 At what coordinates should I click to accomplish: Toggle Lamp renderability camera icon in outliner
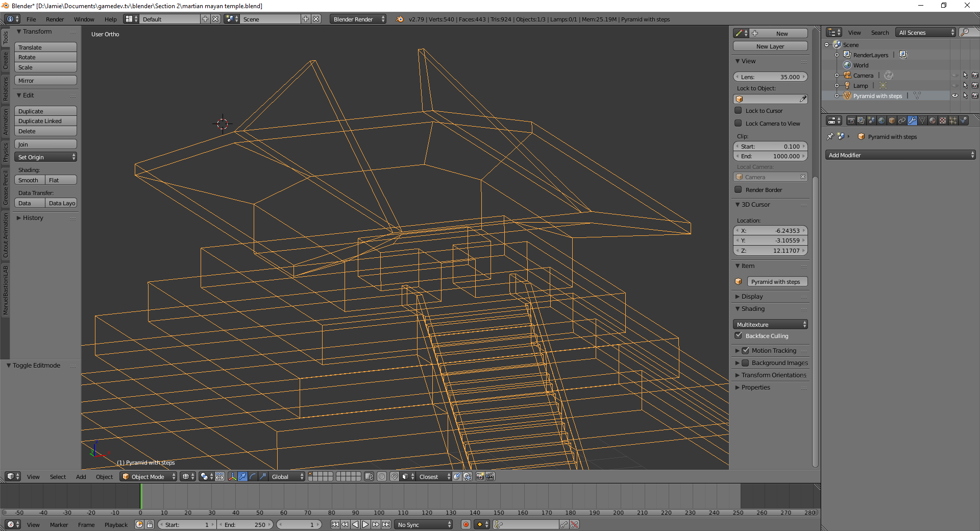(x=975, y=85)
